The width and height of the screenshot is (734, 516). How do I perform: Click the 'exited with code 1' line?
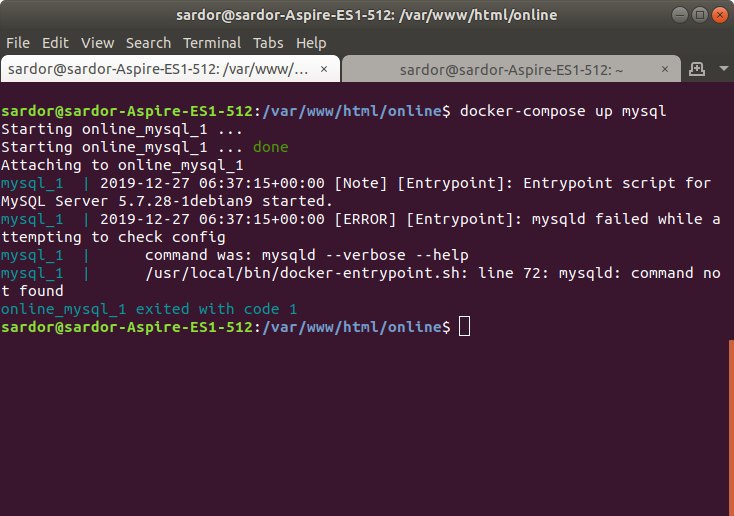pos(149,309)
